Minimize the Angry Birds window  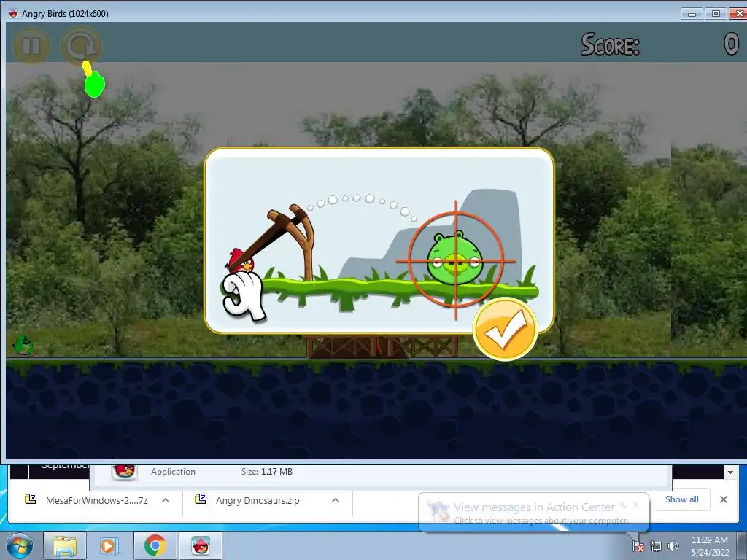tap(692, 13)
